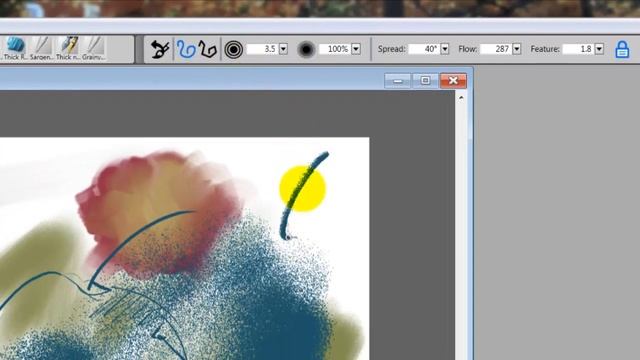Choose straight line strokes mode
The width and height of the screenshot is (640, 360).
click(208, 49)
